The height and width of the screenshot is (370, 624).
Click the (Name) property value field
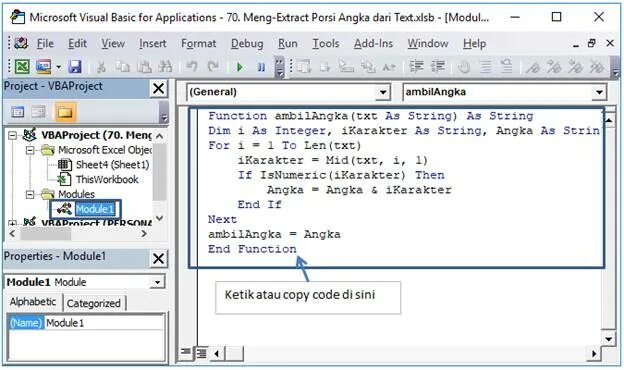pos(103,323)
